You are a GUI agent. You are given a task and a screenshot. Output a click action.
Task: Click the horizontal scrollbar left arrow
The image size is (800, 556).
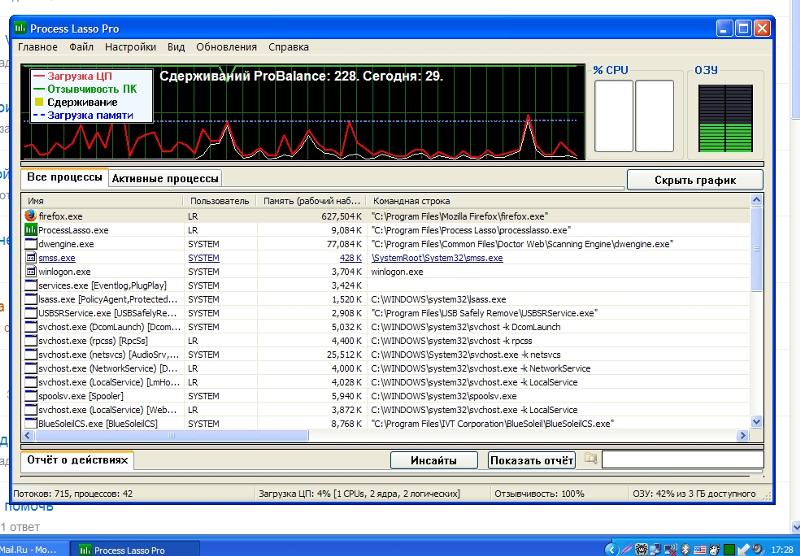click(28, 435)
